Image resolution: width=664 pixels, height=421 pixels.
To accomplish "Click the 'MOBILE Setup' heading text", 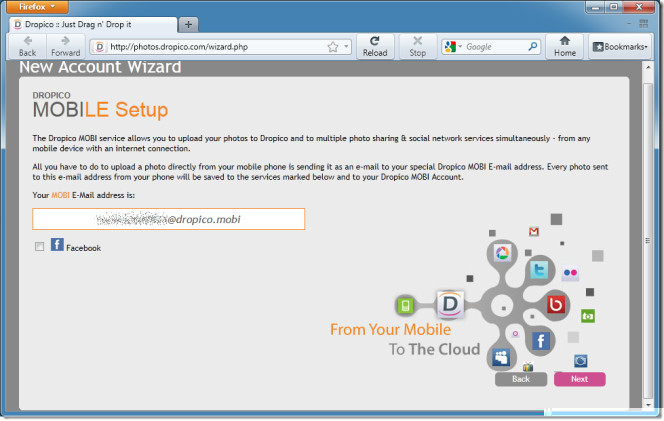I will point(100,110).
